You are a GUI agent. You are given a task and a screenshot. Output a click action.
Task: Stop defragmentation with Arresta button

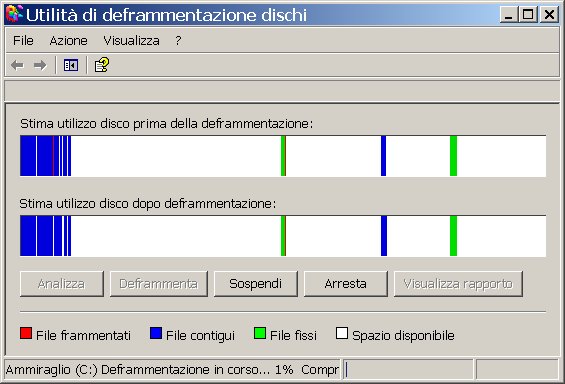[x=346, y=284]
